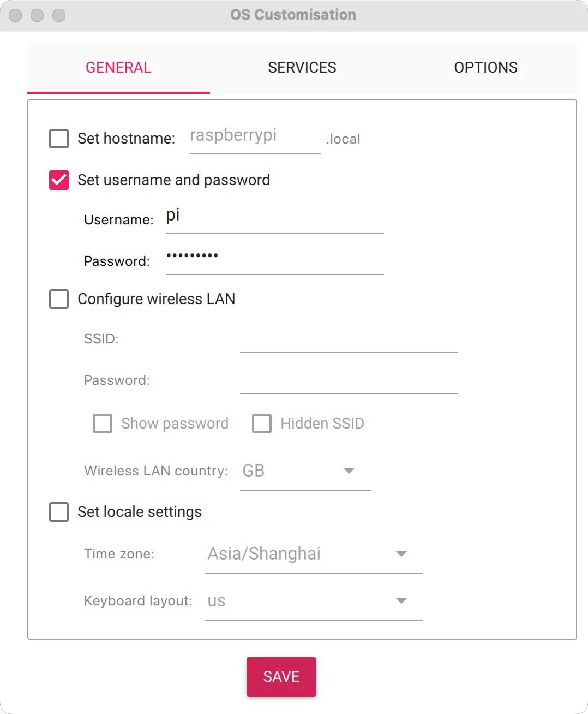The width and height of the screenshot is (588, 714).
Task: Click the wireless LAN Password field
Action: (349, 379)
